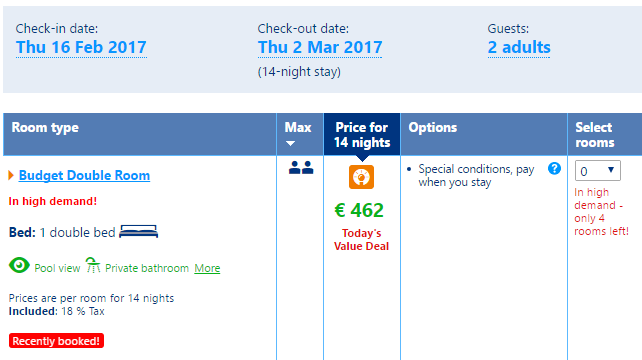Click the sort arrow under Max column
The image size is (642, 360).
[290, 143]
